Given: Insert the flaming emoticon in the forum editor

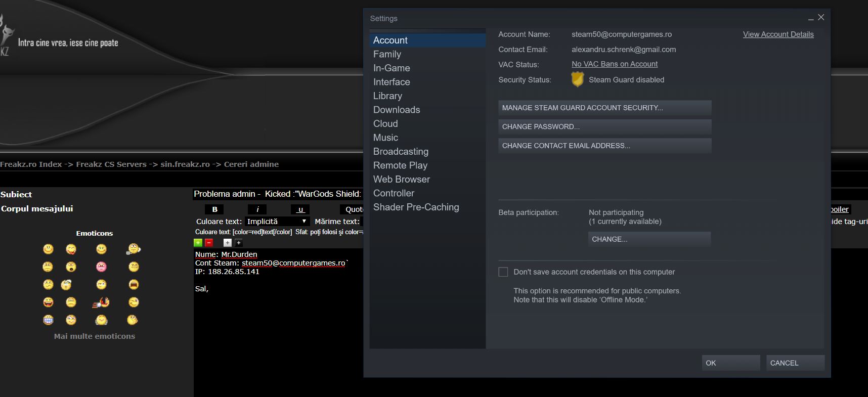Looking at the screenshot, I should point(101,302).
